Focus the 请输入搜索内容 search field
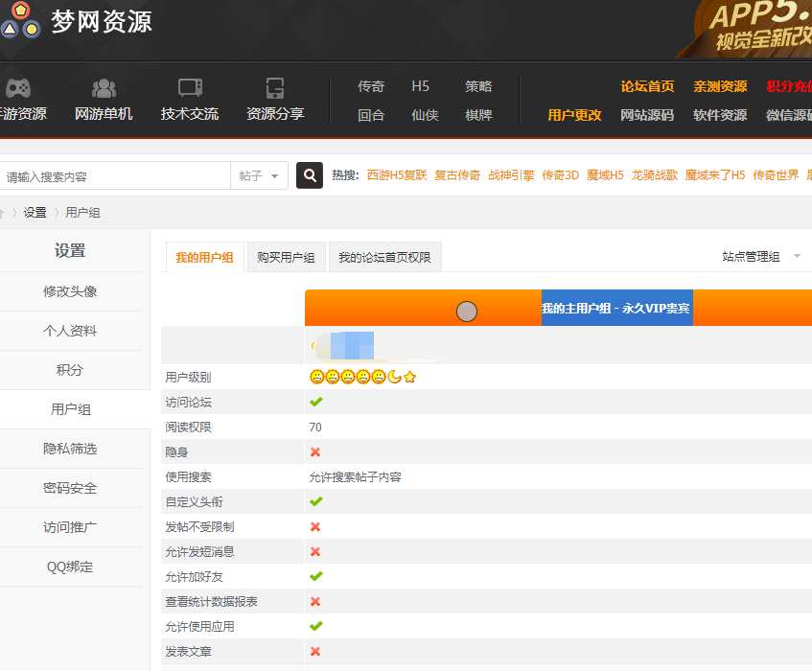Screen dimensions: 812x671 (115, 176)
